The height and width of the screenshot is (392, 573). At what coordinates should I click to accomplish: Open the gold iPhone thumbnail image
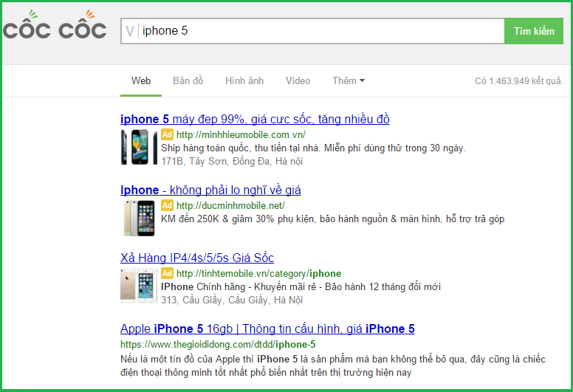(x=139, y=286)
